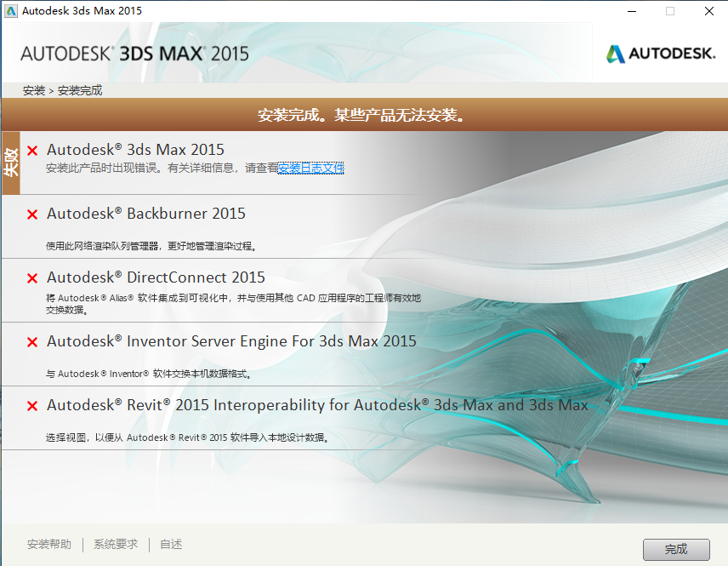Select the Inventor Server Engine For 3ds Max title
728x566 pixels.
click(x=231, y=341)
